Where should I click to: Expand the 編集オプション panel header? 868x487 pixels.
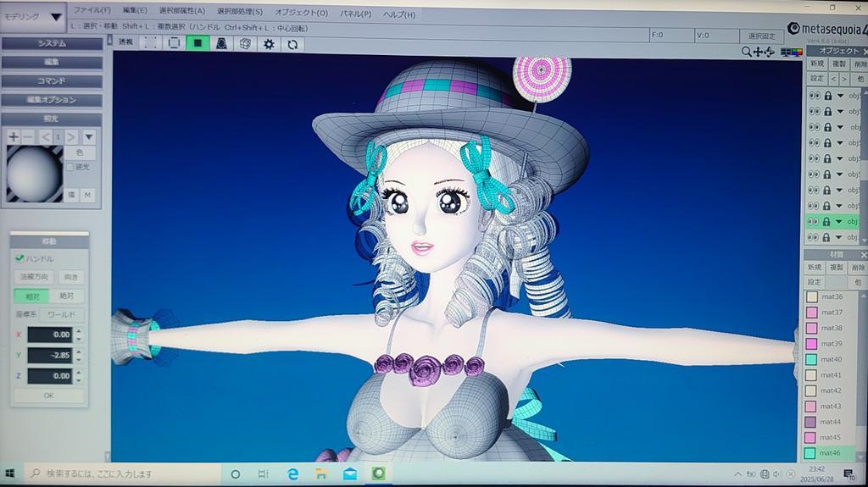pyautogui.click(x=52, y=100)
